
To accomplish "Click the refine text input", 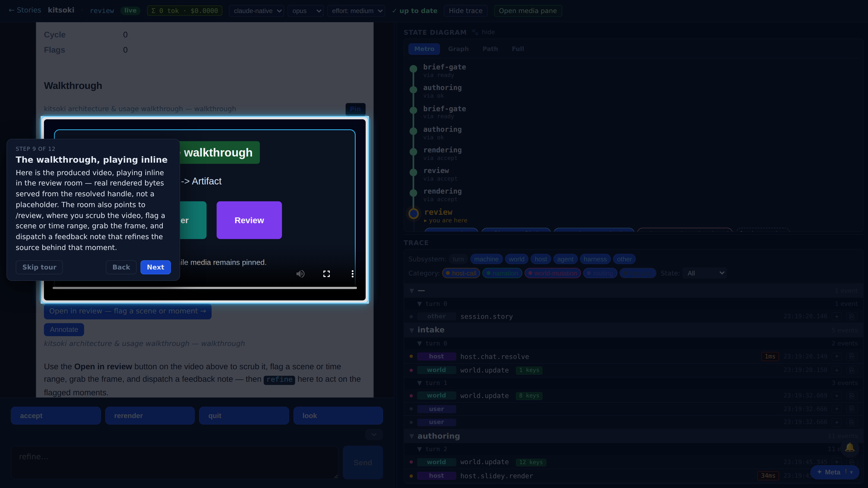I will pos(174,463).
